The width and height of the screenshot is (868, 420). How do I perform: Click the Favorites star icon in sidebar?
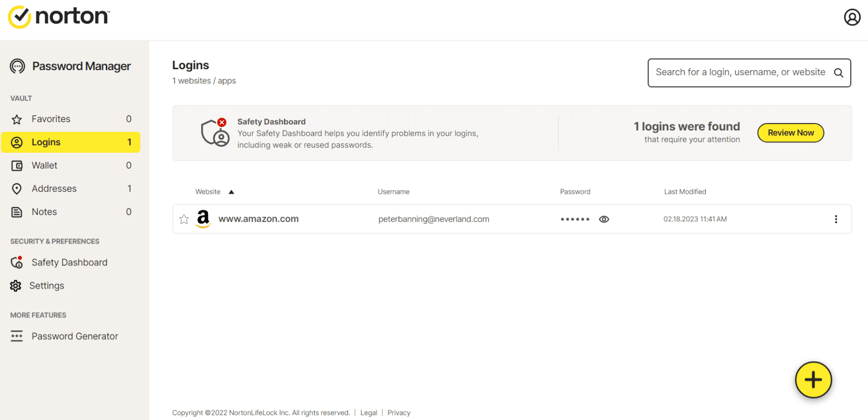click(x=17, y=119)
